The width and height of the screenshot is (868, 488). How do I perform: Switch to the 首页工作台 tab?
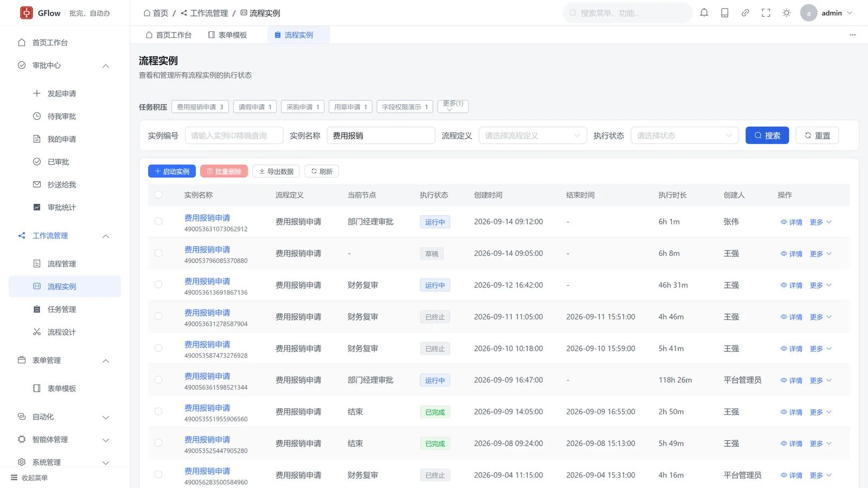click(x=168, y=35)
